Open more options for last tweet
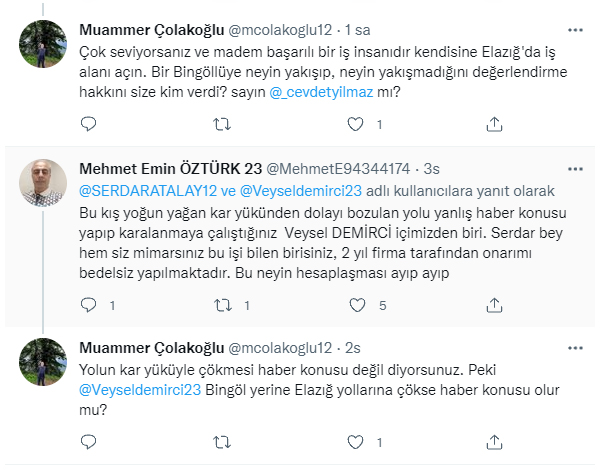600x470 pixels. [575, 348]
